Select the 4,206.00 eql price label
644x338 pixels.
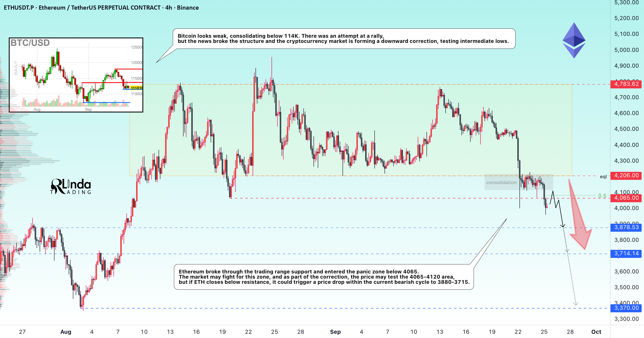[x=626, y=175]
